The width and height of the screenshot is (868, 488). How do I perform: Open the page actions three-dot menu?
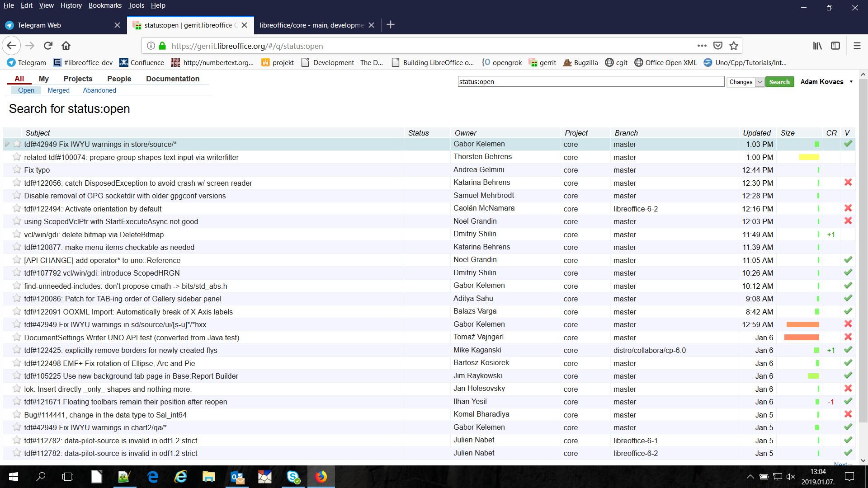[702, 46]
